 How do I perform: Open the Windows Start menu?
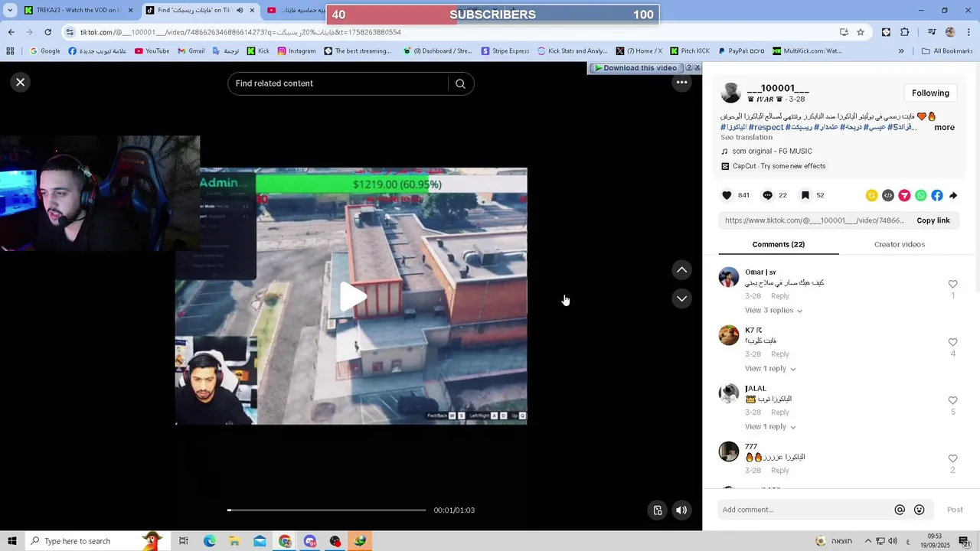click(x=12, y=541)
